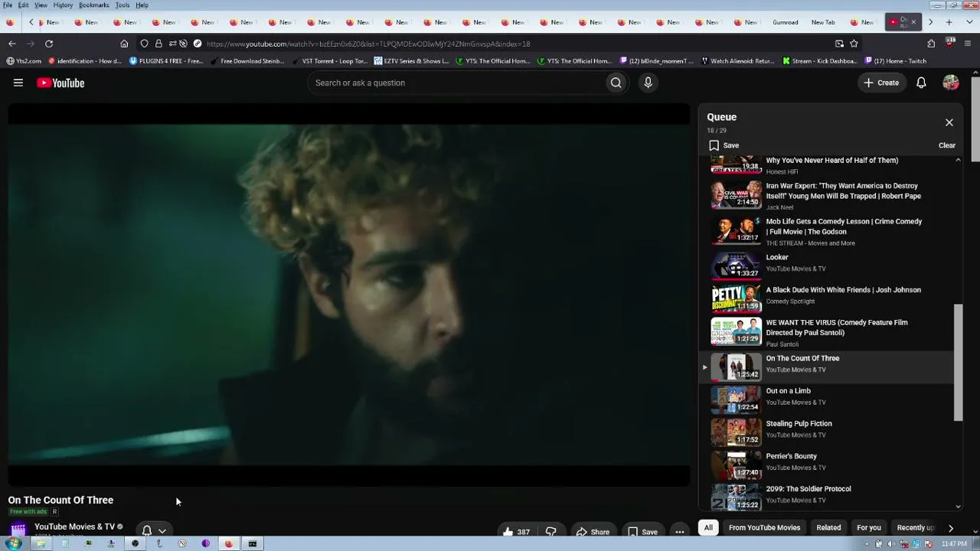Toggle channel notification bell for YouTube Movies & TV
Viewport: 980px width, 551px height.
click(x=147, y=530)
